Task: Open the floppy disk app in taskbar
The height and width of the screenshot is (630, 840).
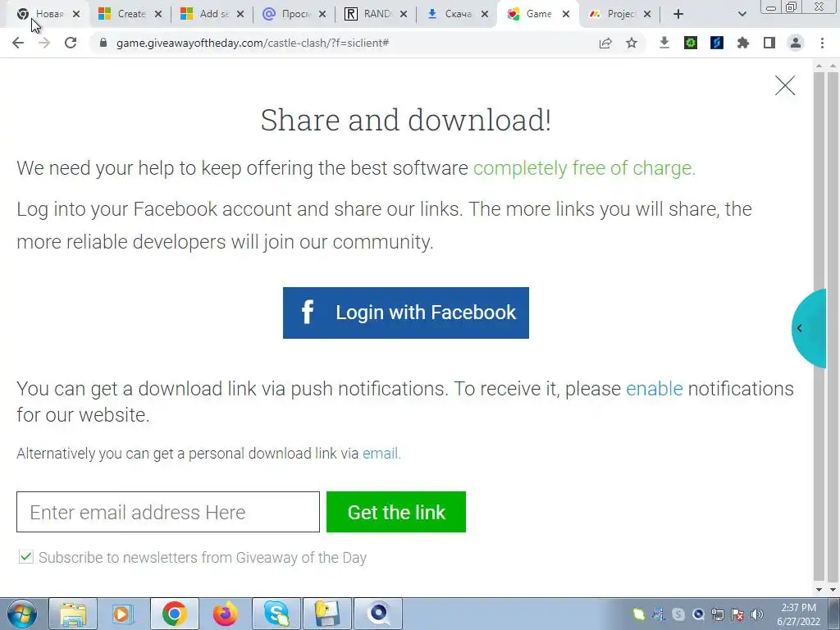Action: click(326, 614)
